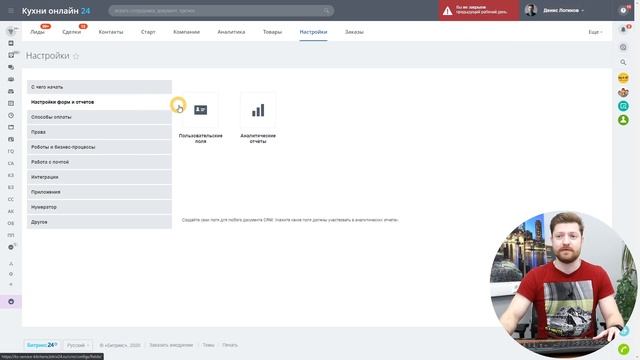Click Заказать внедрение footer link
This screenshot has width=640, height=360.
(171, 345)
